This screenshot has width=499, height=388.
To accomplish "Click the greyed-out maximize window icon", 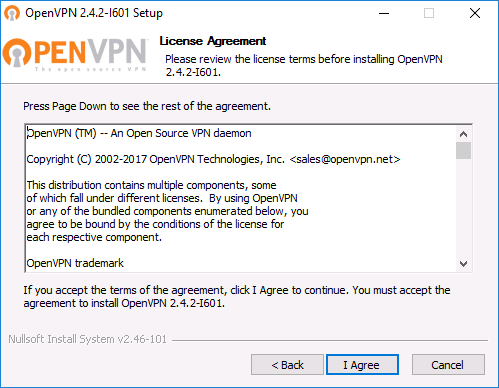I will 429,13.
